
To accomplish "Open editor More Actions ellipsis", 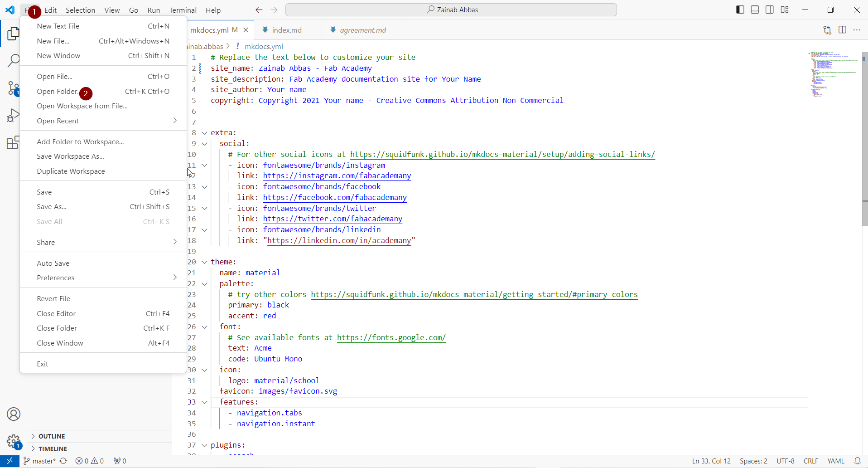I will coord(857,30).
